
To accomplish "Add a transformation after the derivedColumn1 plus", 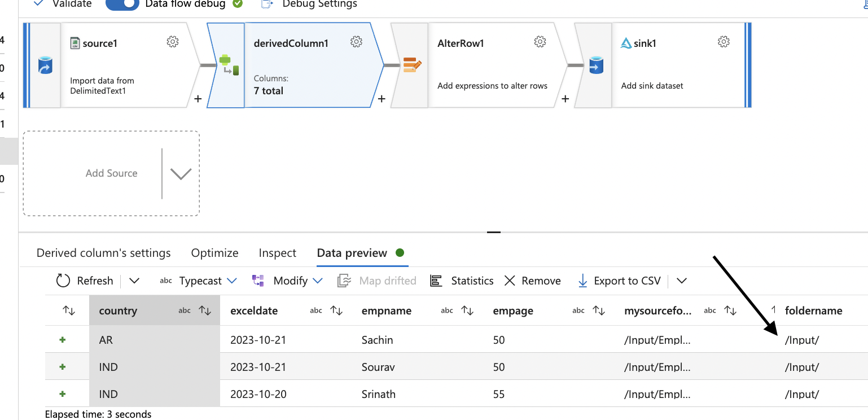I will coord(382,99).
